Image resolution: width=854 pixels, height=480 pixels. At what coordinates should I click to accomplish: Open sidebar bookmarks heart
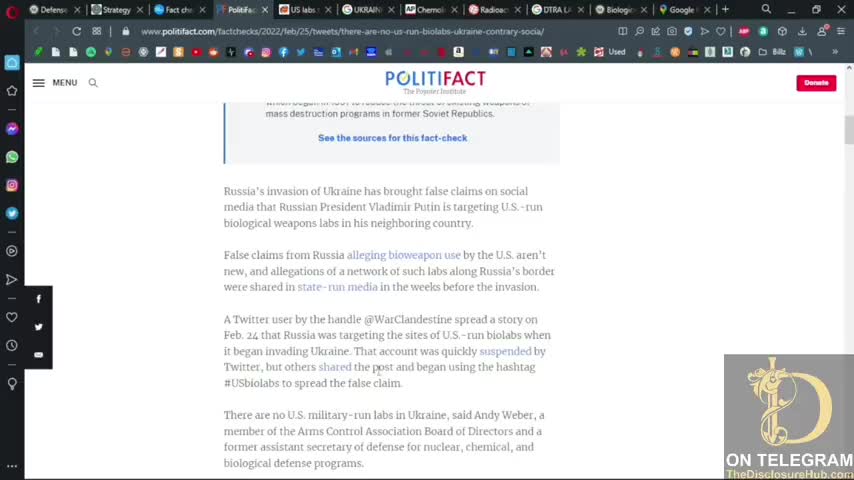click(12, 317)
